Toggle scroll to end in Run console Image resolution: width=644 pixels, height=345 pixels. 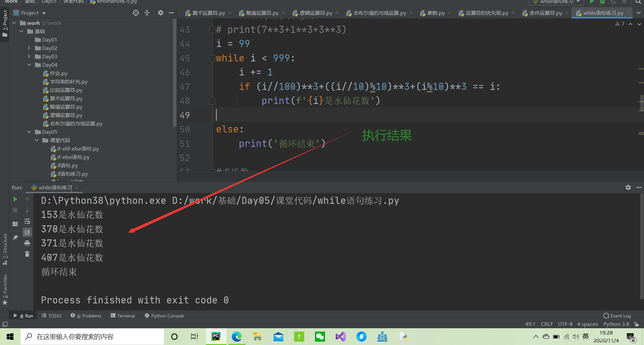coord(27,232)
